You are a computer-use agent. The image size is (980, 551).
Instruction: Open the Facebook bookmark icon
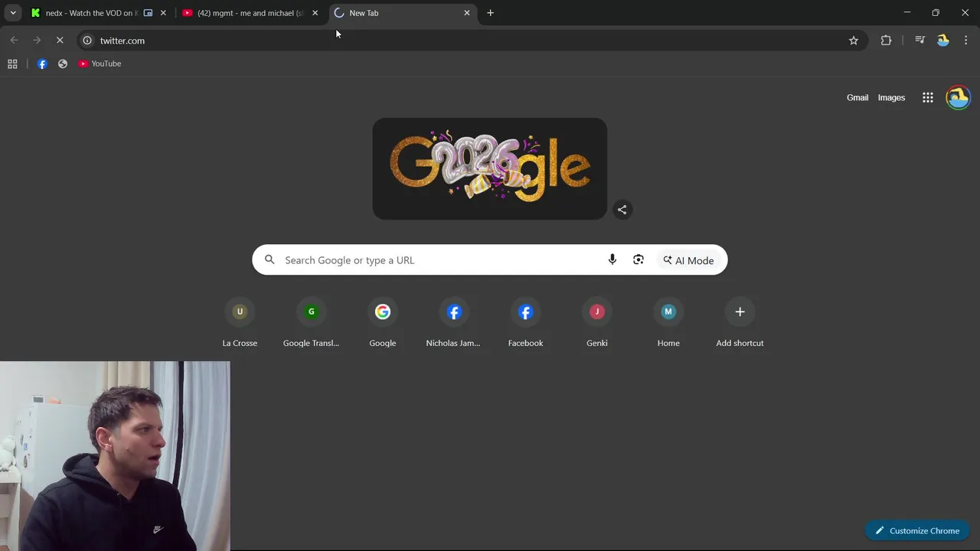42,64
